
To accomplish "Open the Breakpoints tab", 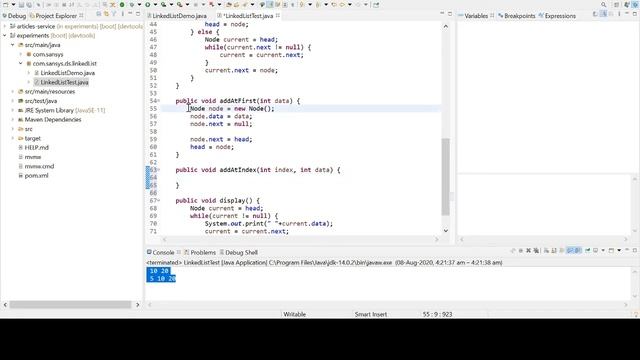I will (x=516, y=16).
